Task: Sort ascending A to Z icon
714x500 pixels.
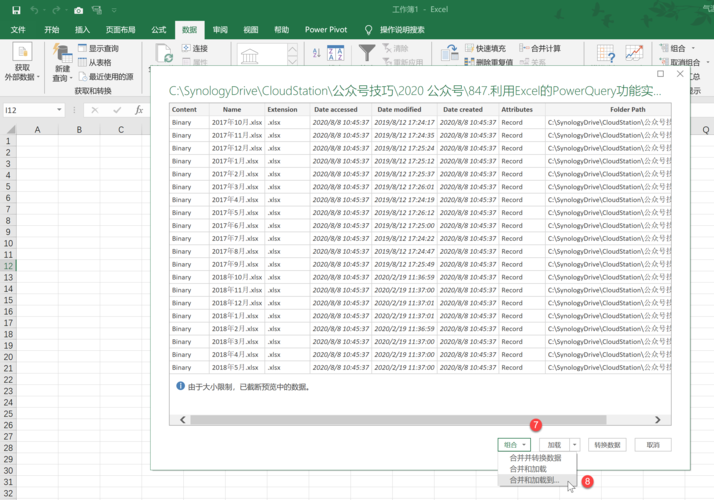Action: pos(316,53)
